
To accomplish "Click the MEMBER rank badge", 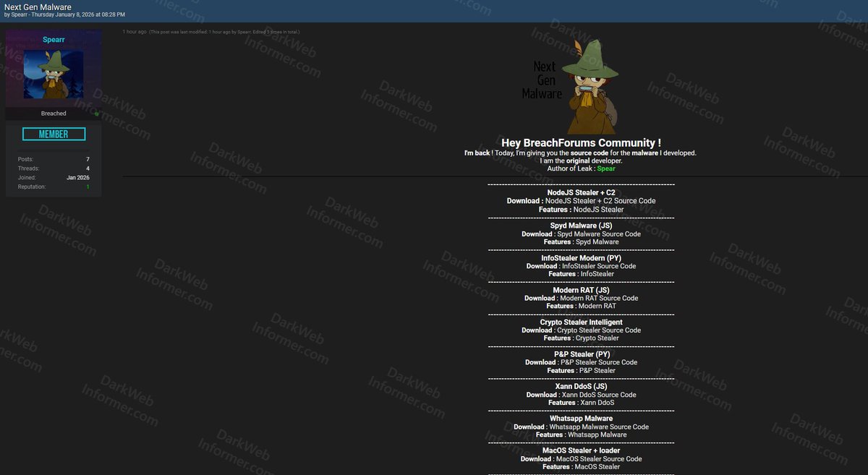I will click(54, 134).
